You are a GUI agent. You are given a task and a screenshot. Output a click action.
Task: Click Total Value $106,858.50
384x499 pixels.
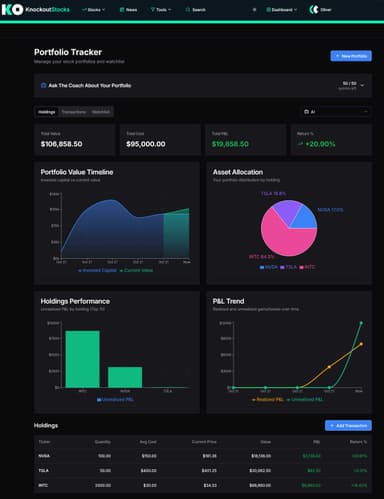coord(61,144)
